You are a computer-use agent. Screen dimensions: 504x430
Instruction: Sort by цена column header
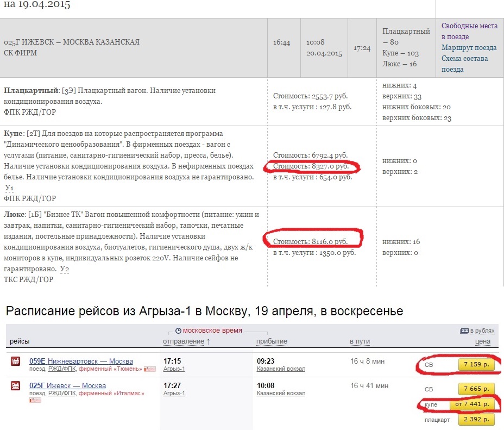(x=483, y=341)
